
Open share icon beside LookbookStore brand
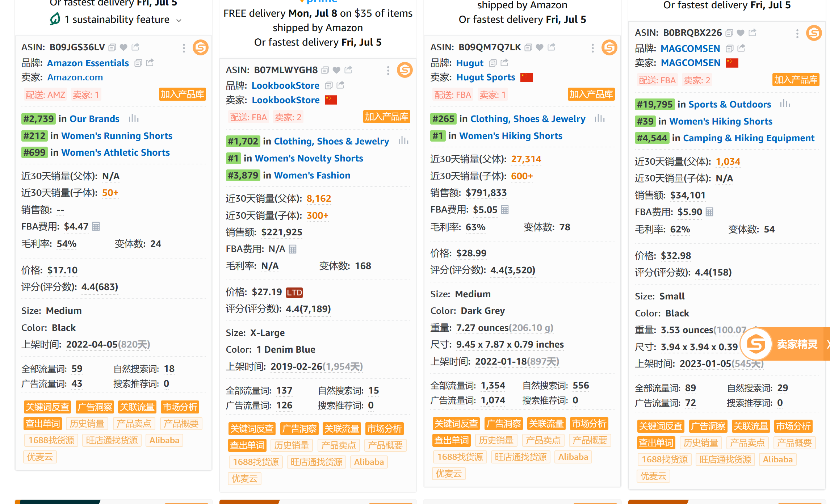(340, 85)
